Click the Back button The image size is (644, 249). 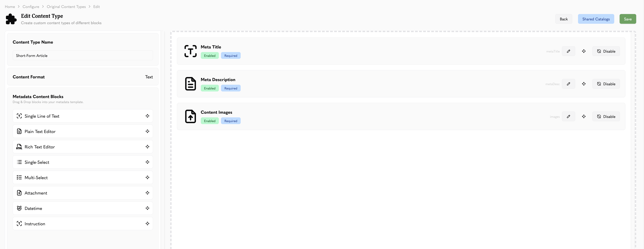point(564,19)
